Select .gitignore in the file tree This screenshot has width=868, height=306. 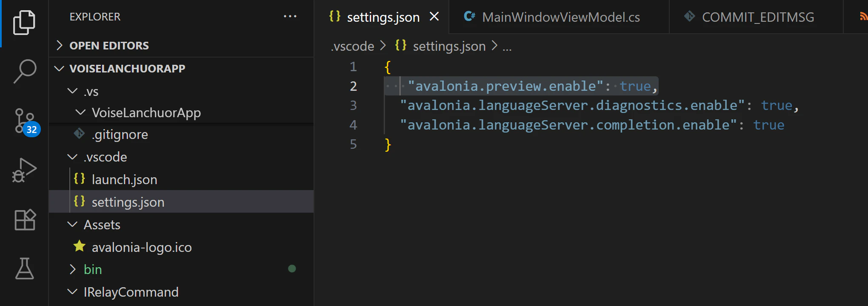[x=181, y=134]
